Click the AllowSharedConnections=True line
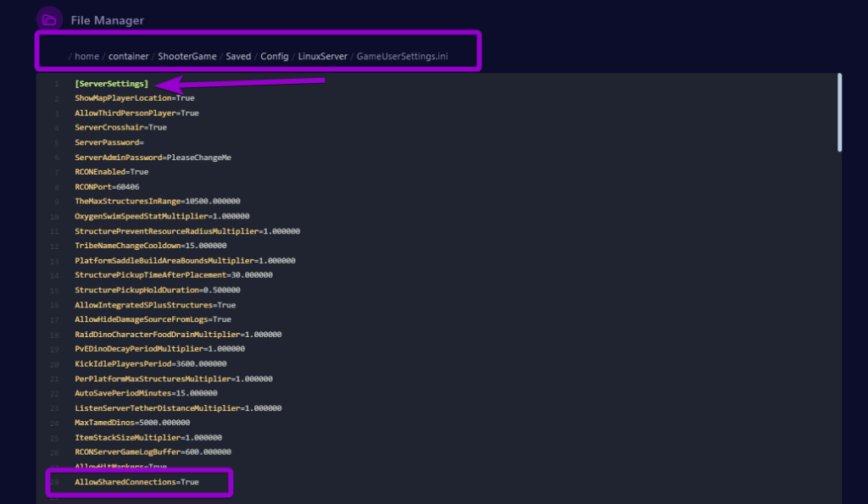868x504 pixels. coord(136,482)
